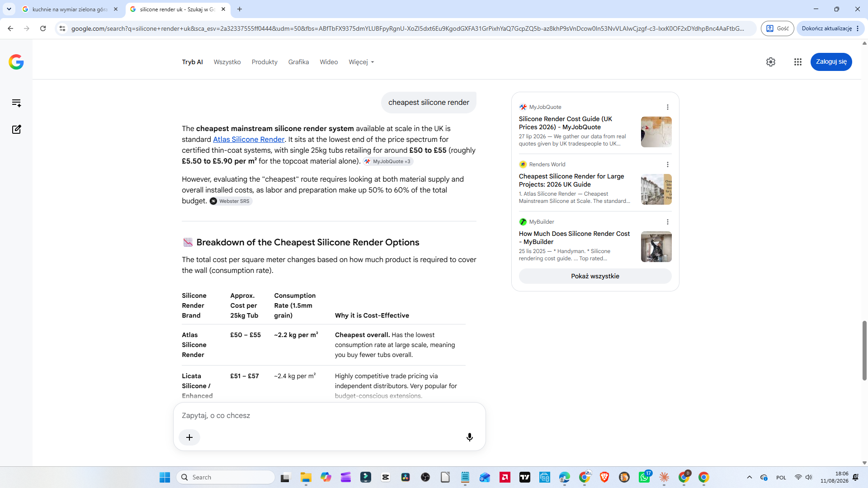Switch to Grafika tab
868x488 pixels.
coord(298,62)
